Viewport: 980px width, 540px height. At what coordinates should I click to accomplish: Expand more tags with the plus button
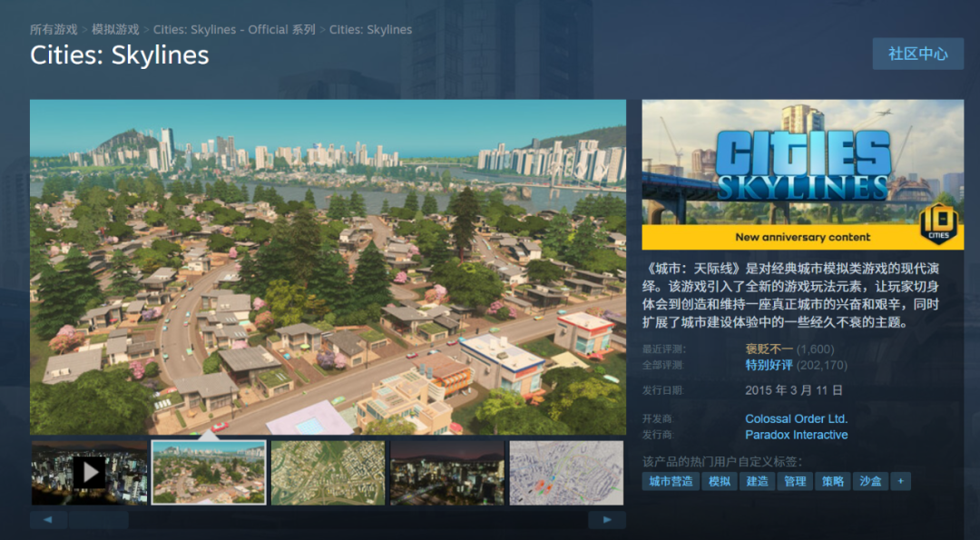point(901,481)
